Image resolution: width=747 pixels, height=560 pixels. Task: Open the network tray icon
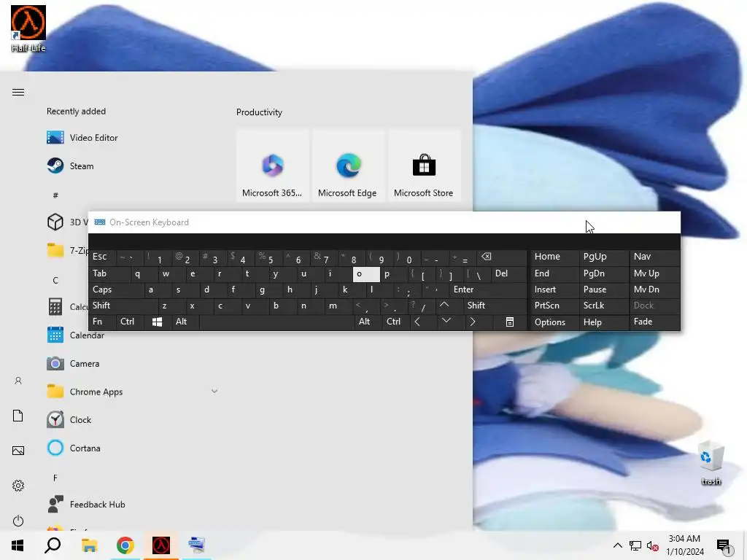(635, 545)
